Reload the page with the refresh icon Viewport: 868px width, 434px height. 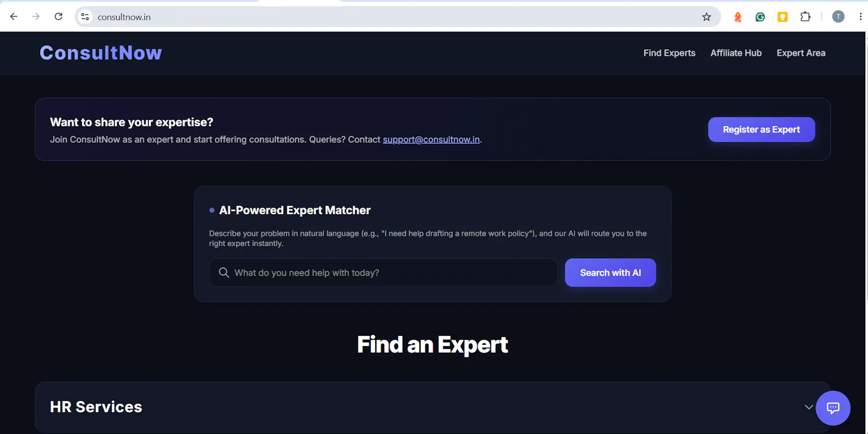pyautogui.click(x=59, y=17)
